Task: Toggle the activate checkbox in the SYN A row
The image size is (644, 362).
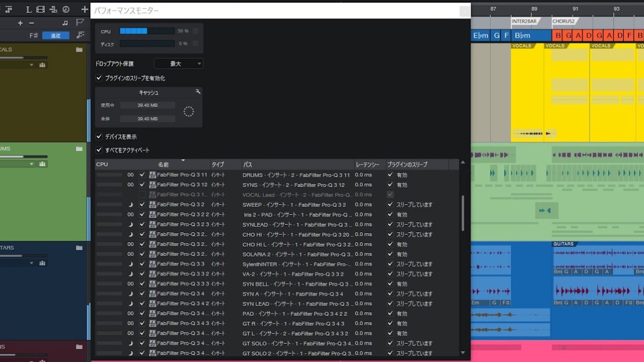Action: [x=142, y=294]
